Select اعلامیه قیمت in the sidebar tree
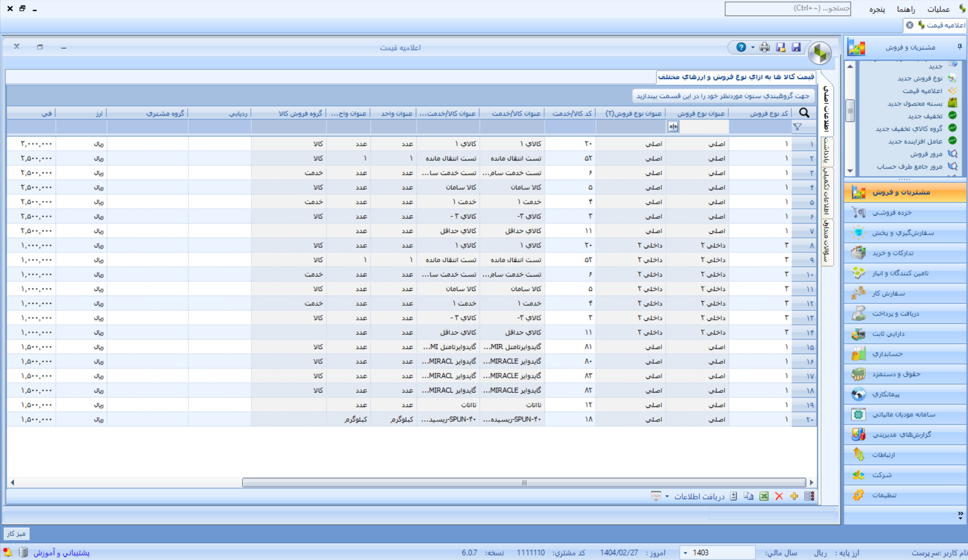The height and width of the screenshot is (560, 968). (922, 91)
